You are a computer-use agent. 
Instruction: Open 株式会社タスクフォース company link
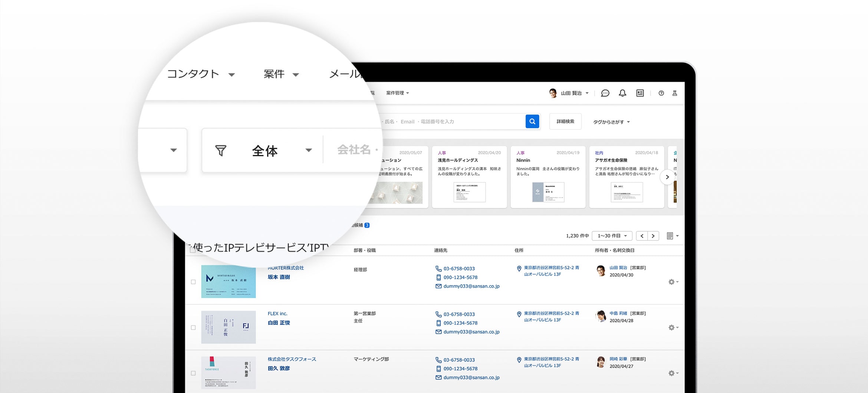point(292,359)
